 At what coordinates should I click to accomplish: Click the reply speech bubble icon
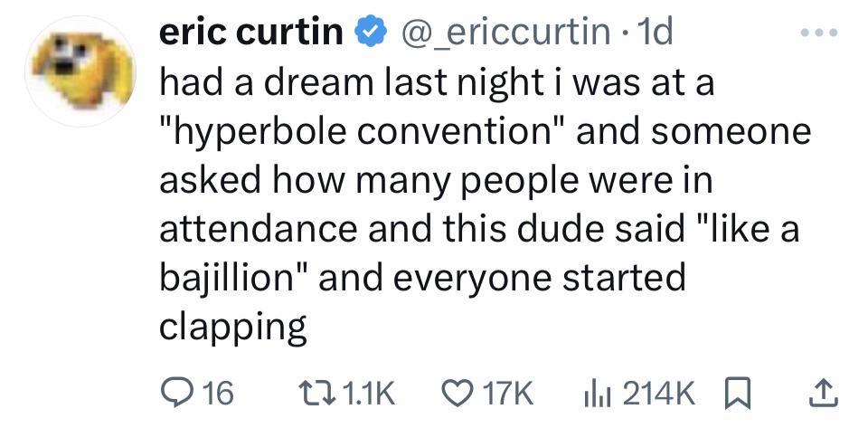tap(175, 392)
